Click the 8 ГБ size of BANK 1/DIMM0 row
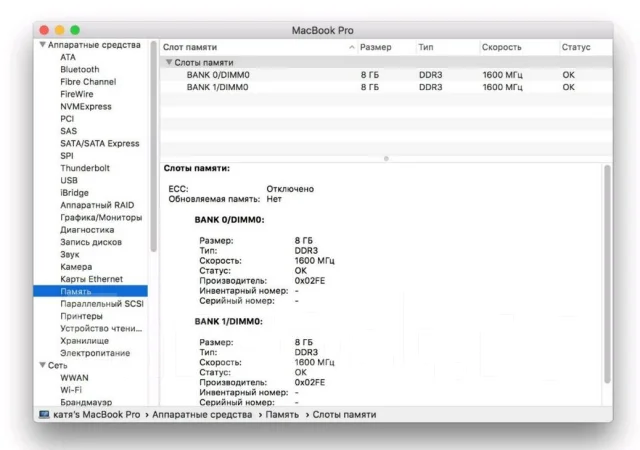 [370, 87]
